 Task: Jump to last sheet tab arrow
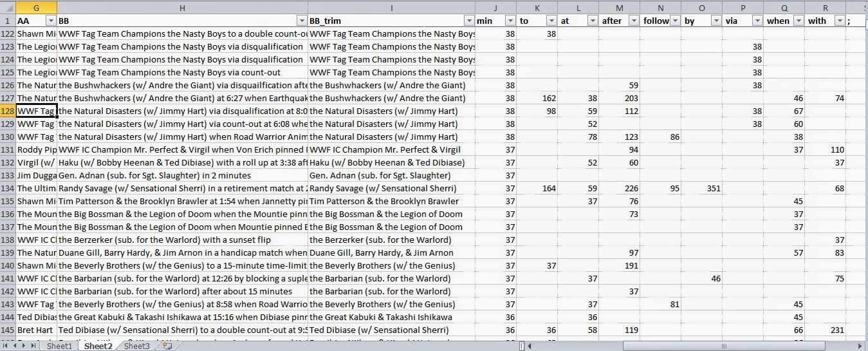[35, 346]
